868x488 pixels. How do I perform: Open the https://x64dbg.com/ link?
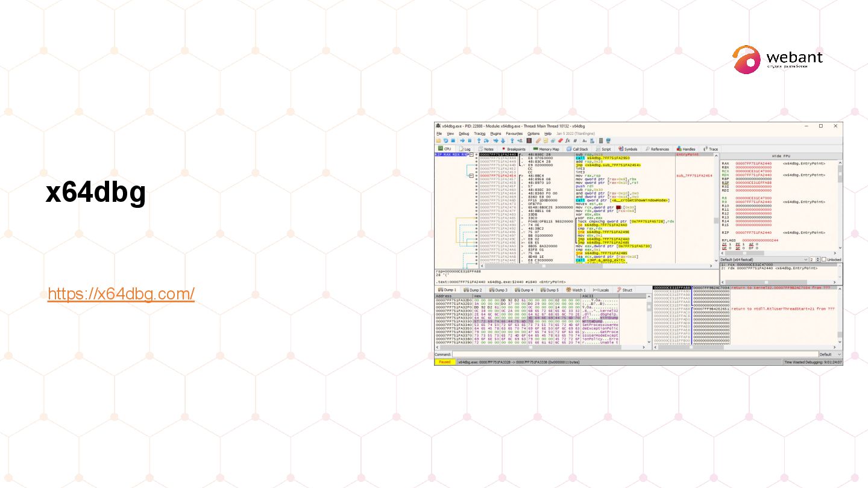(x=121, y=294)
